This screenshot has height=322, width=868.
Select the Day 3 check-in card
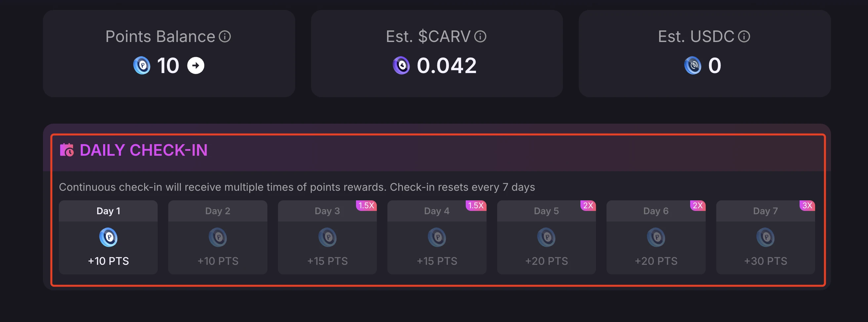tap(327, 237)
